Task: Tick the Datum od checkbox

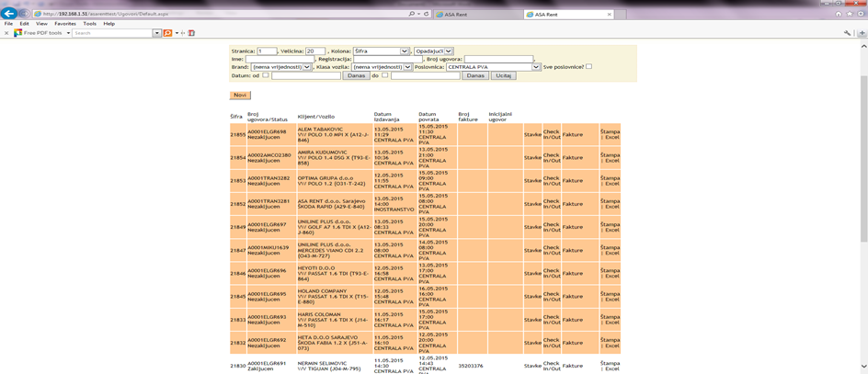Action: click(x=266, y=75)
